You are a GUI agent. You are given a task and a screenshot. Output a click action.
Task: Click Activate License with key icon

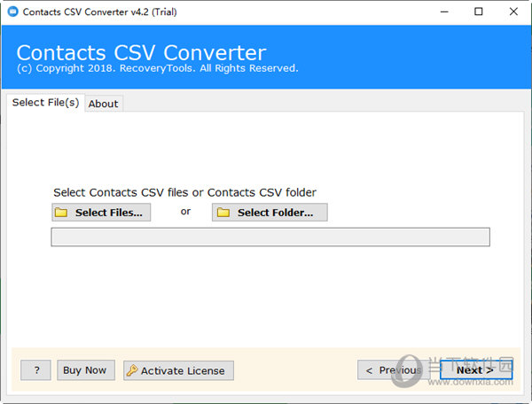[x=178, y=370]
